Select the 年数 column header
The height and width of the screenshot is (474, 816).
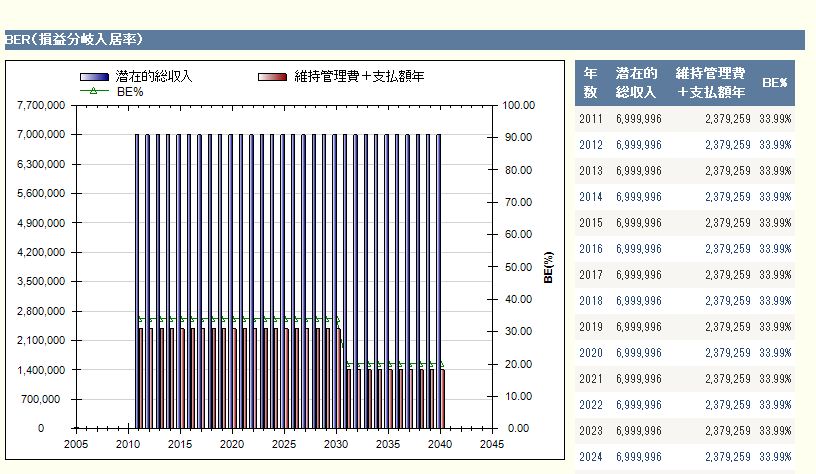pyautogui.click(x=590, y=83)
